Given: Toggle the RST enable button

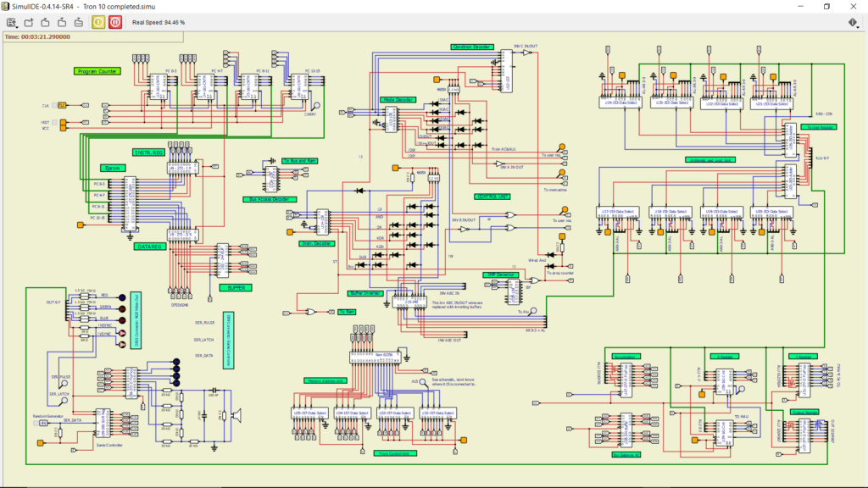Looking at the screenshot, I should tap(54, 122).
